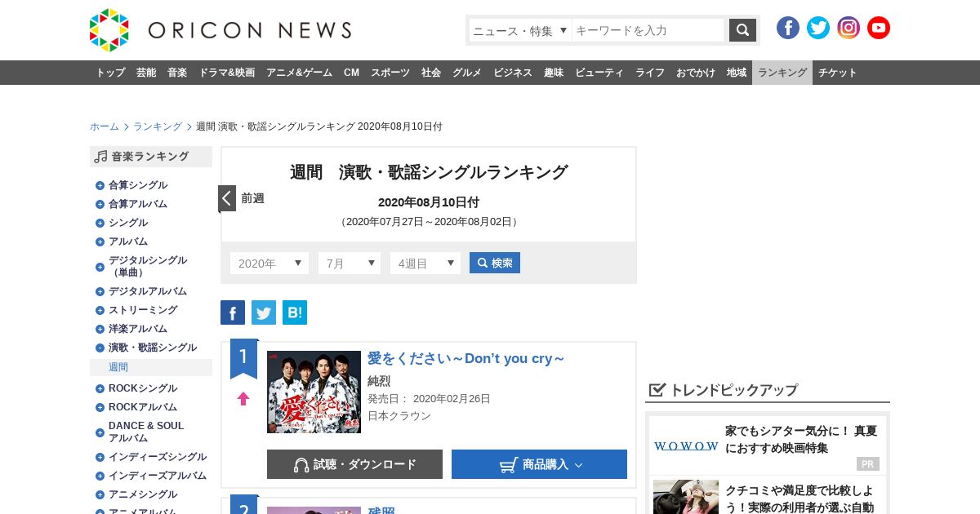Share ranking via Facebook square icon
This screenshot has height=514, width=980.
coord(233,312)
